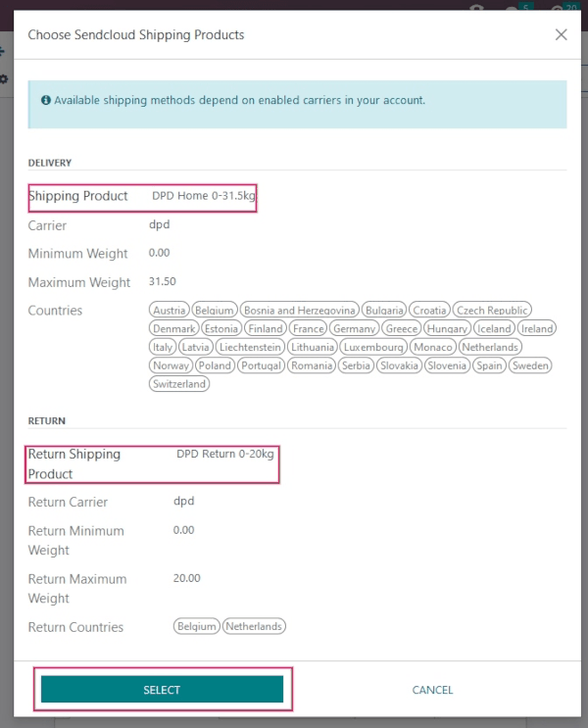Viewport: 588px width, 728px height.
Task: Select the Luxembourg country tag
Action: coord(374,348)
